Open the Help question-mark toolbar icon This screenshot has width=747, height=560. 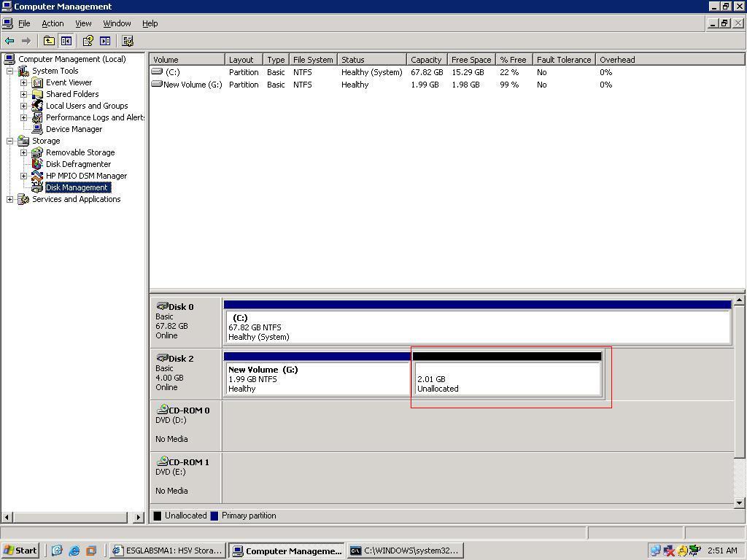tap(88, 41)
